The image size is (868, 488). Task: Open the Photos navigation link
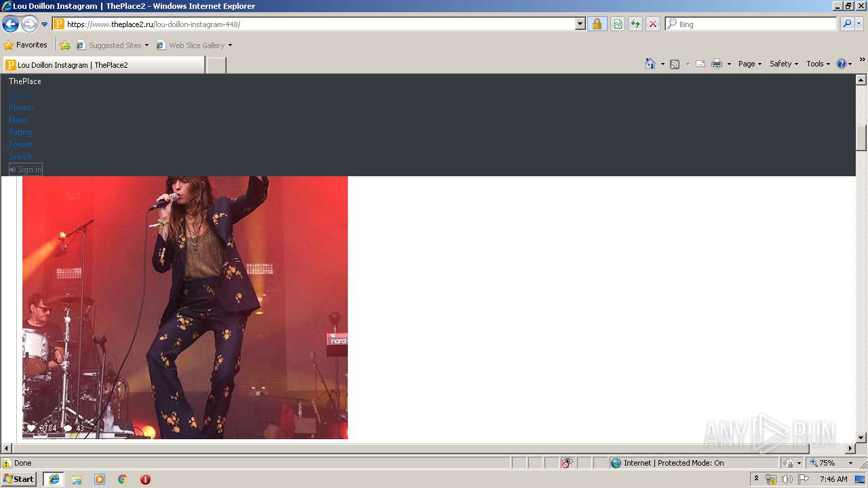21,108
